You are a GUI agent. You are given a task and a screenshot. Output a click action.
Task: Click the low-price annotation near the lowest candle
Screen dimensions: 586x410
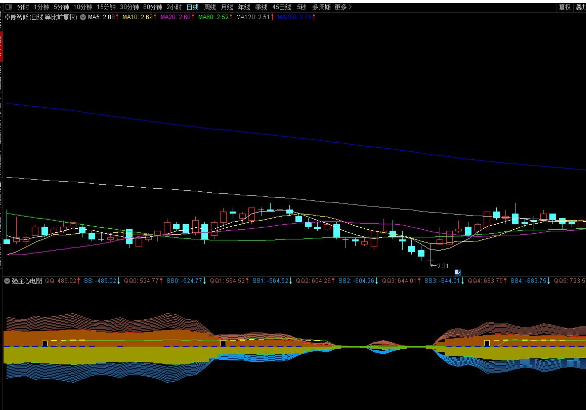[441, 266]
